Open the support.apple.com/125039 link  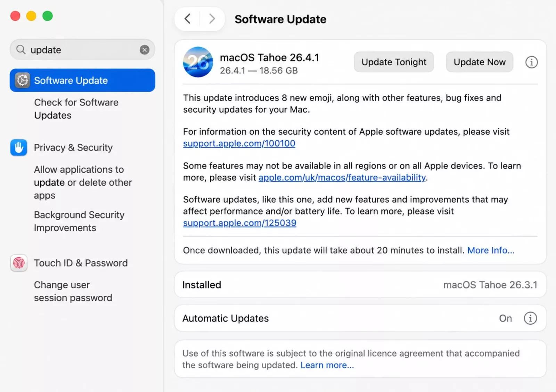click(x=240, y=223)
